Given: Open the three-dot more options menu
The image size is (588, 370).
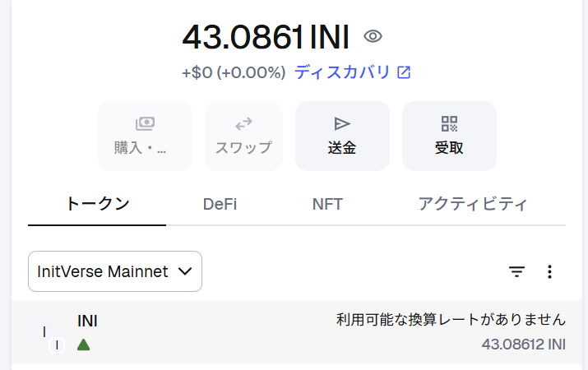Looking at the screenshot, I should (550, 271).
